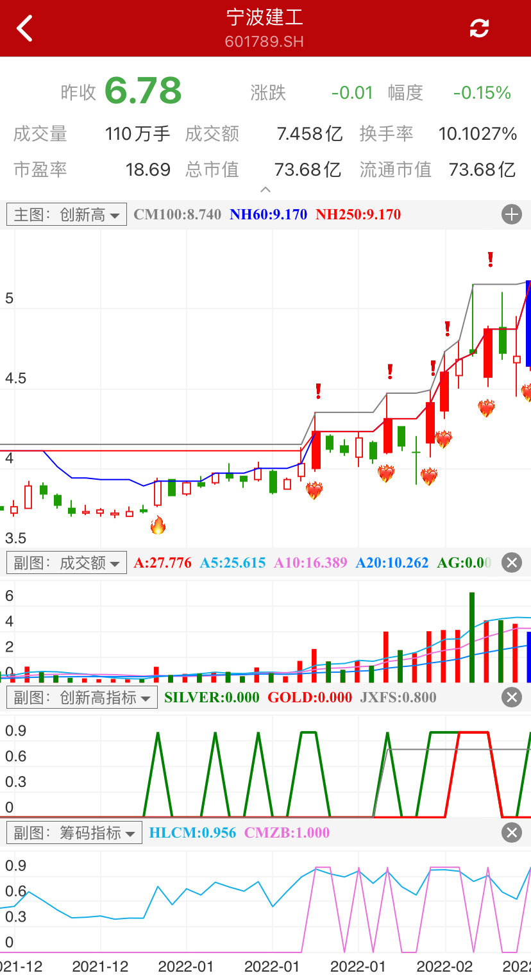Change indicator via 副图: 筹码指标 dropdown

[74, 833]
